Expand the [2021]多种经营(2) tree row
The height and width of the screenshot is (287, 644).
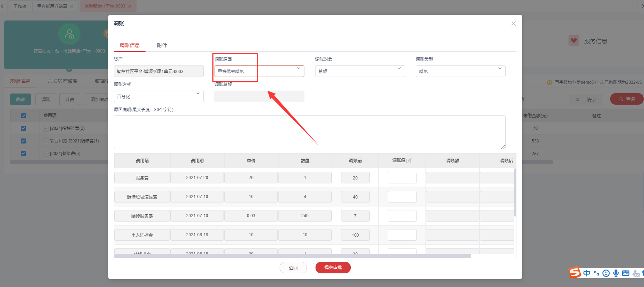tap(46, 128)
